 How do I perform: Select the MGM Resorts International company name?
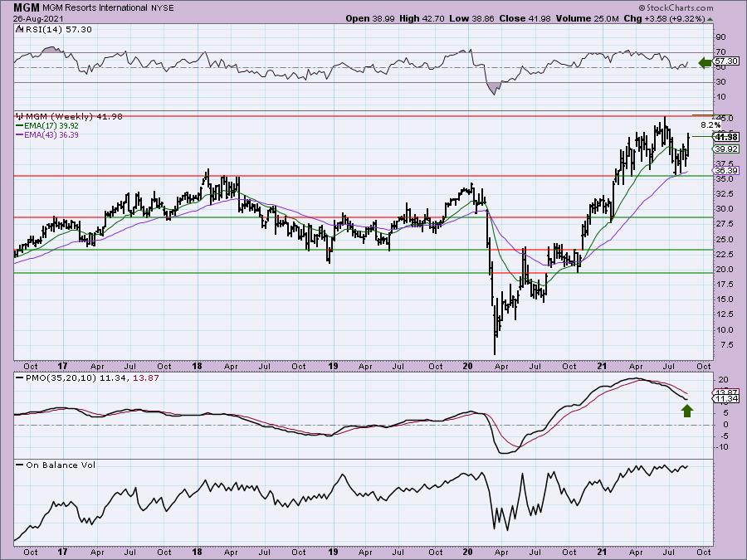(95, 7)
